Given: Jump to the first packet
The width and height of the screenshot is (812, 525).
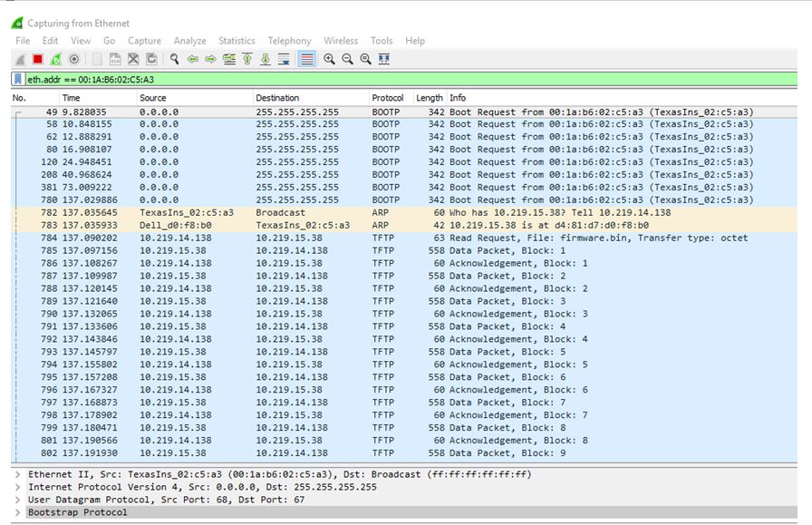Looking at the screenshot, I should coord(247,59).
